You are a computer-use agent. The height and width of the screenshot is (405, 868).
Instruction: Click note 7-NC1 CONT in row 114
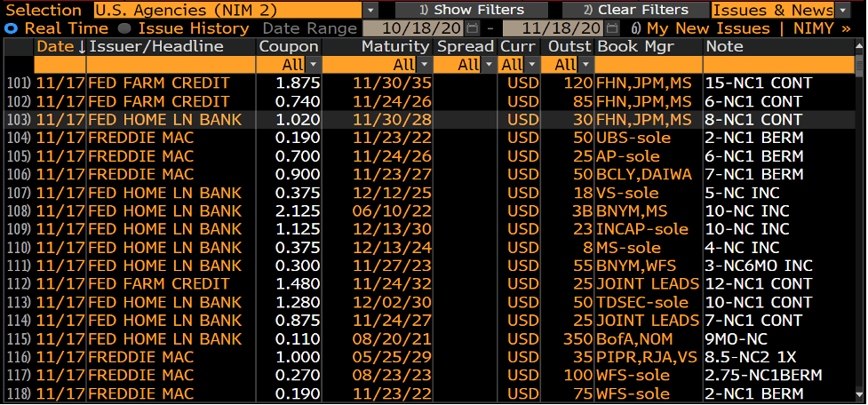coord(753,321)
